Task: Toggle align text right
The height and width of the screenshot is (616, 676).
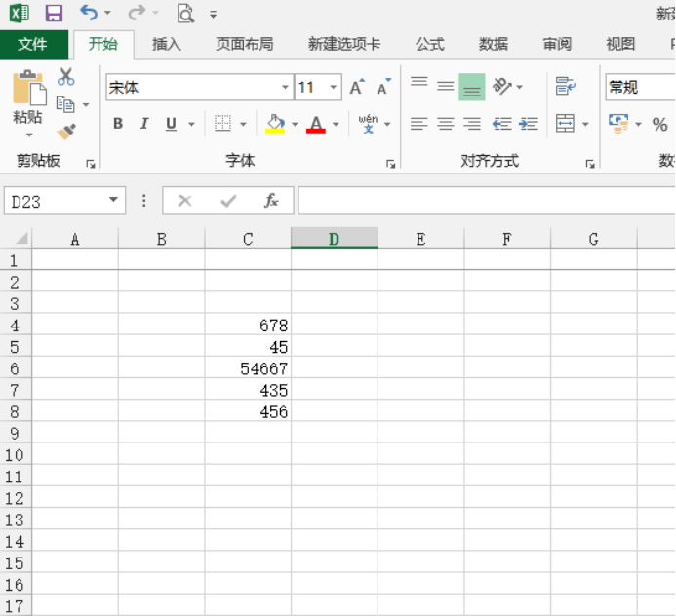Action: (x=472, y=124)
